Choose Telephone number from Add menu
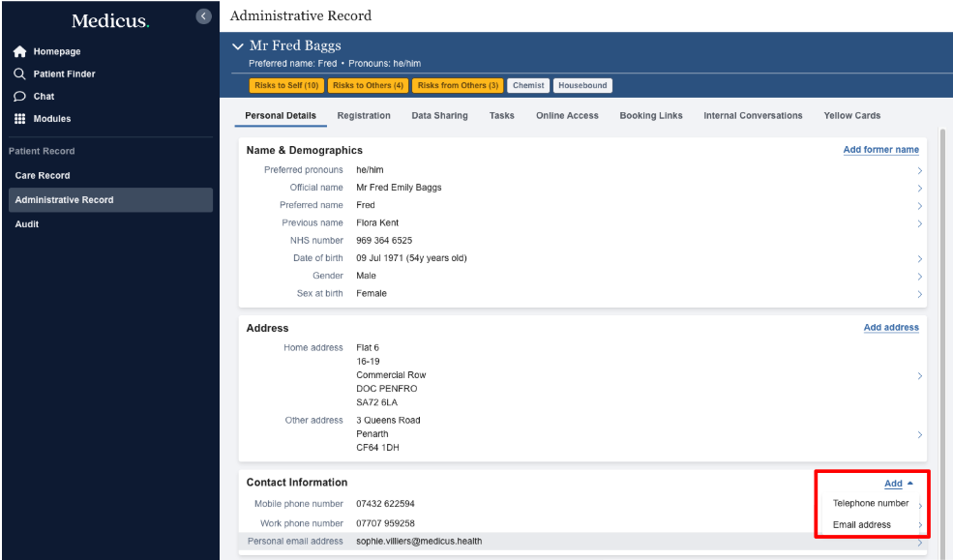The height and width of the screenshot is (560, 953). pos(871,504)
